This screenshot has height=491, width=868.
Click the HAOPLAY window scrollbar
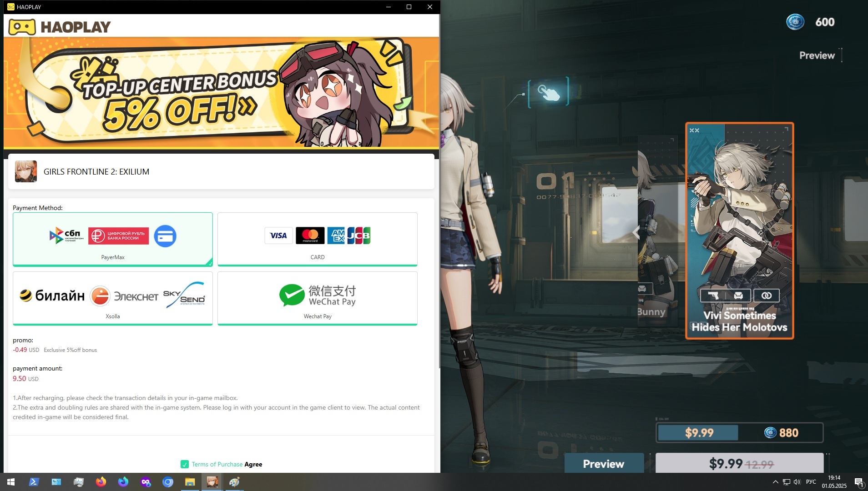coord(439,191)
